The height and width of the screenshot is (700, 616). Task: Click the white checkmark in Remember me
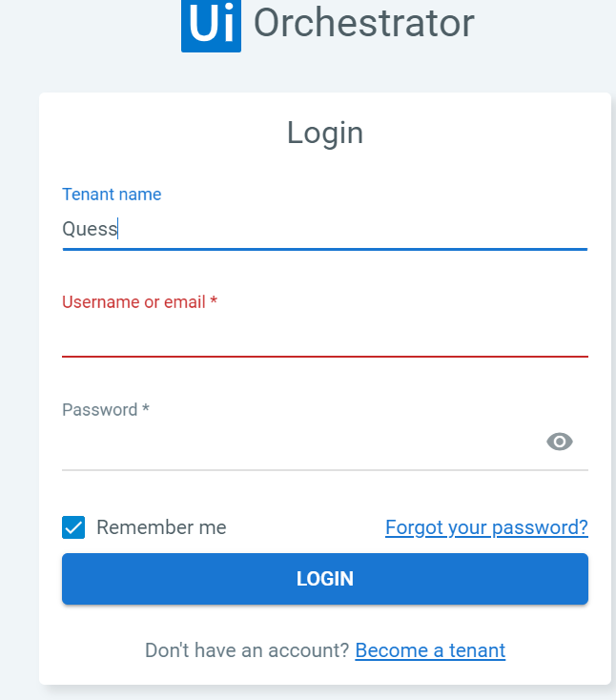[x=73, y=527]
